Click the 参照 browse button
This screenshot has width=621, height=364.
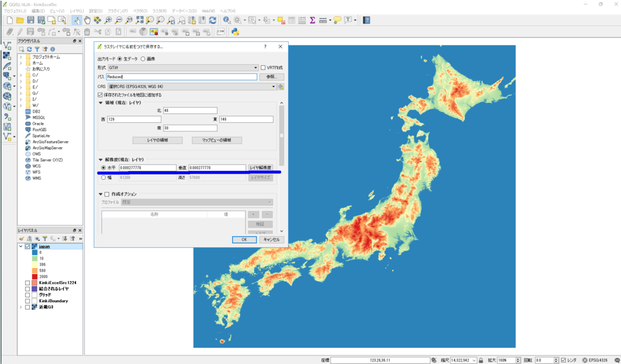coord(272,77)
